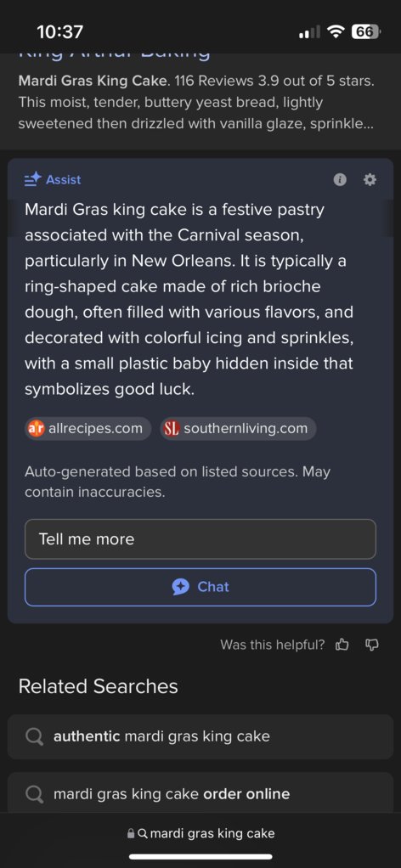401x868 pixels.
Task: Tap search icon beside order online suggestion
Action: tap(34, 794)
